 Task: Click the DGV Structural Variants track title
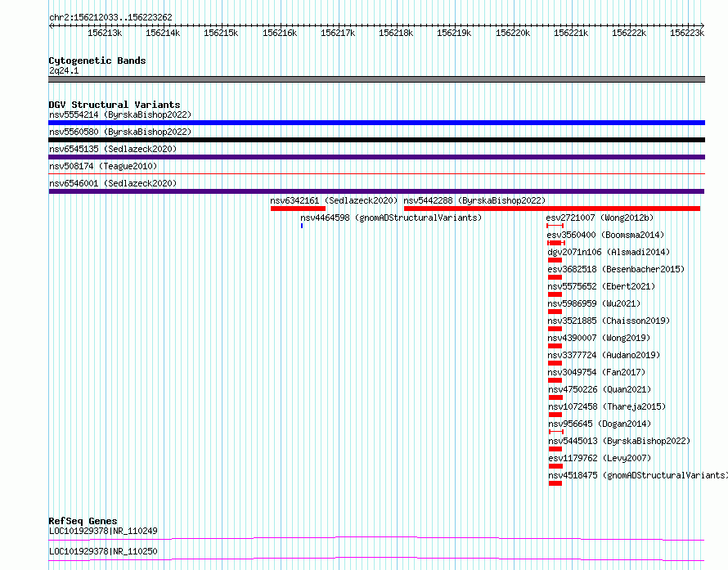pos(115,105)
